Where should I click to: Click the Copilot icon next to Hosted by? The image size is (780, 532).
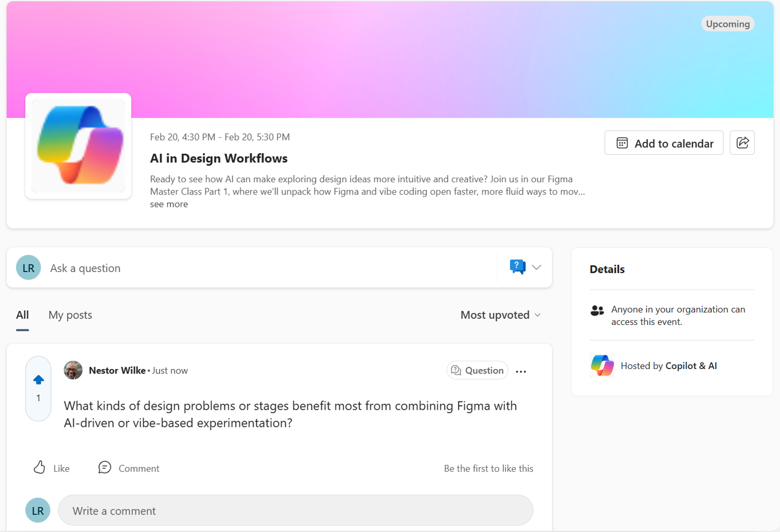(x=603, y=365)
